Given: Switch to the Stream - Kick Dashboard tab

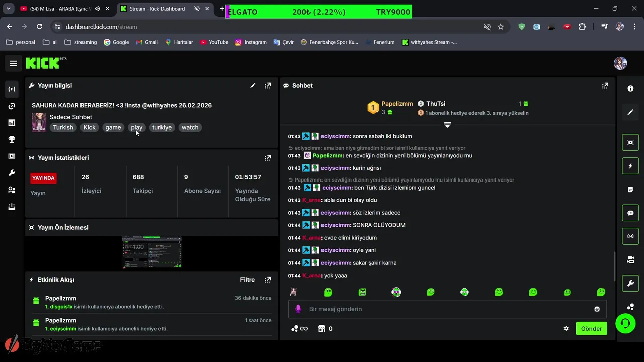Looking at the screenshot, I should point(157,9).
